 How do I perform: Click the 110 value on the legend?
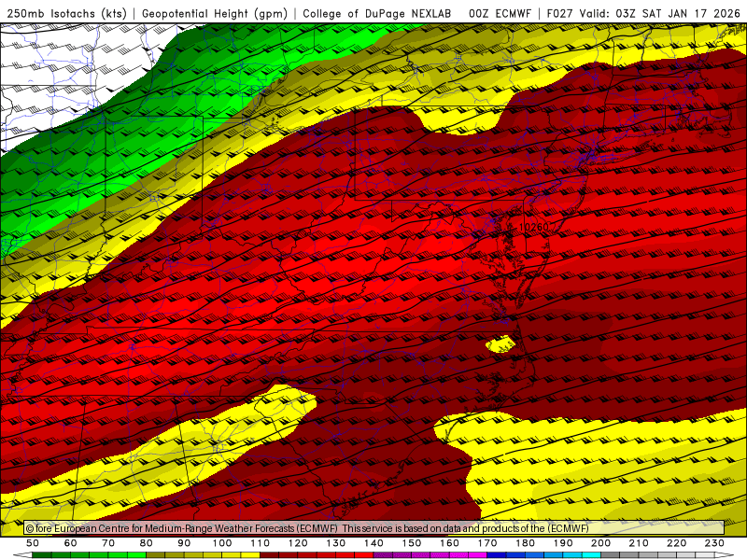[261, 543]
